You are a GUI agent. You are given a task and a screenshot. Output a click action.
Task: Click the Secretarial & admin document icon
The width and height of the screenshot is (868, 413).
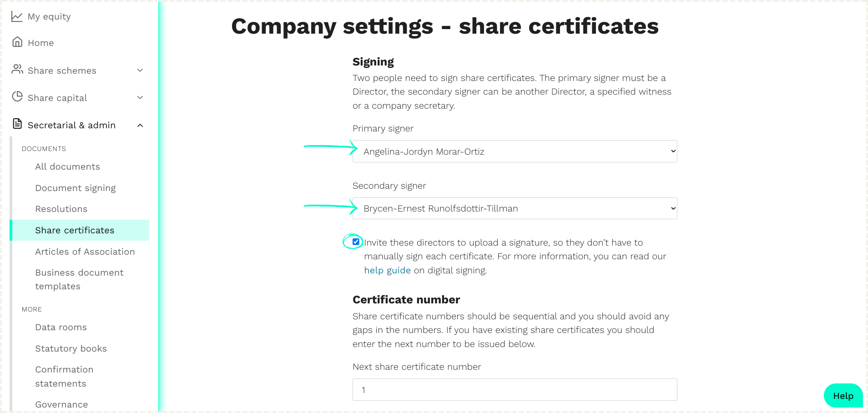click(x=17, y=124)
